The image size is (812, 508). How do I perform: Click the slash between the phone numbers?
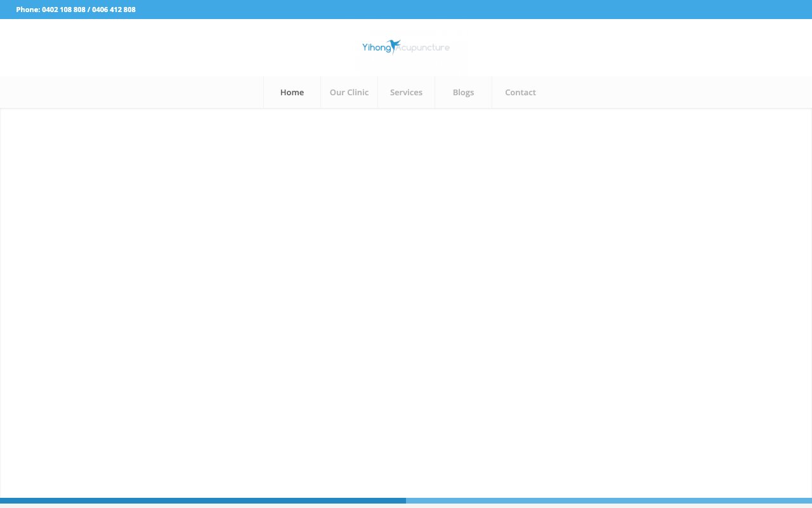[x=89, y=10]
